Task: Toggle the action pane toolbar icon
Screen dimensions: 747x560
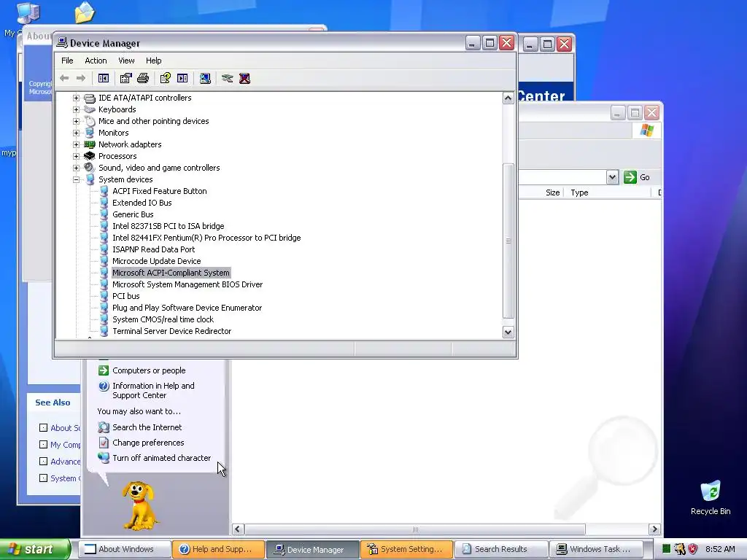Action: pos(182,78)
